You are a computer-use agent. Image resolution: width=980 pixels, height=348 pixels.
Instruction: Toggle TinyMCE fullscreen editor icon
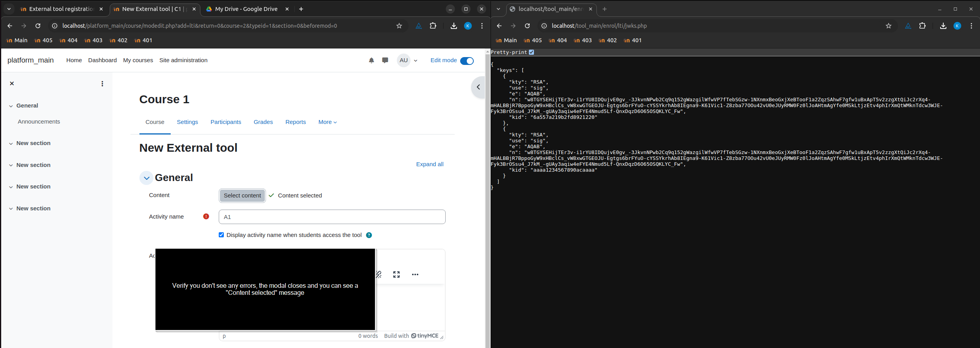396,274
